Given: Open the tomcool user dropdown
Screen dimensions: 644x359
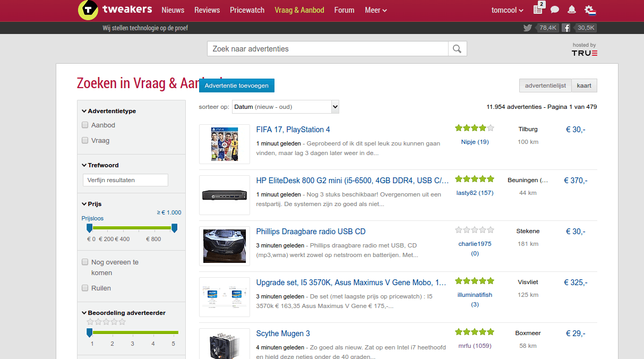Looking at the screenshot, I should point(508,10).
